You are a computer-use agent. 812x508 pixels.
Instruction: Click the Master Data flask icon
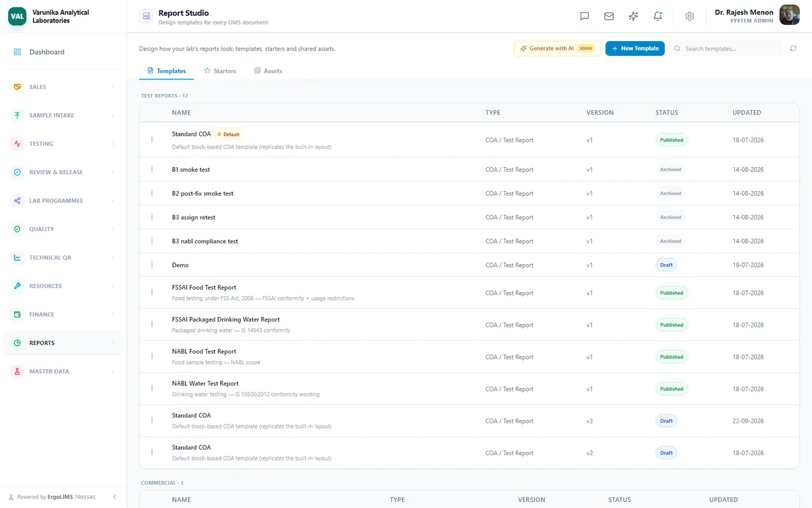(x=17, y=372)
